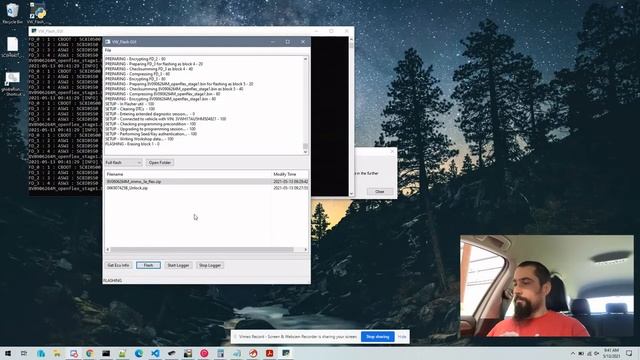Click Hide in the screen sharing bar

point(402,337)
